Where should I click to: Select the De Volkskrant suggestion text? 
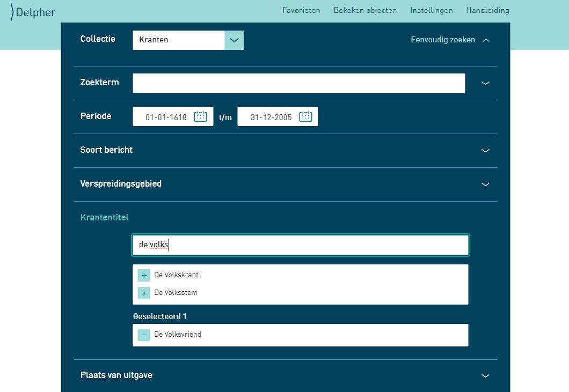point(177,275)
